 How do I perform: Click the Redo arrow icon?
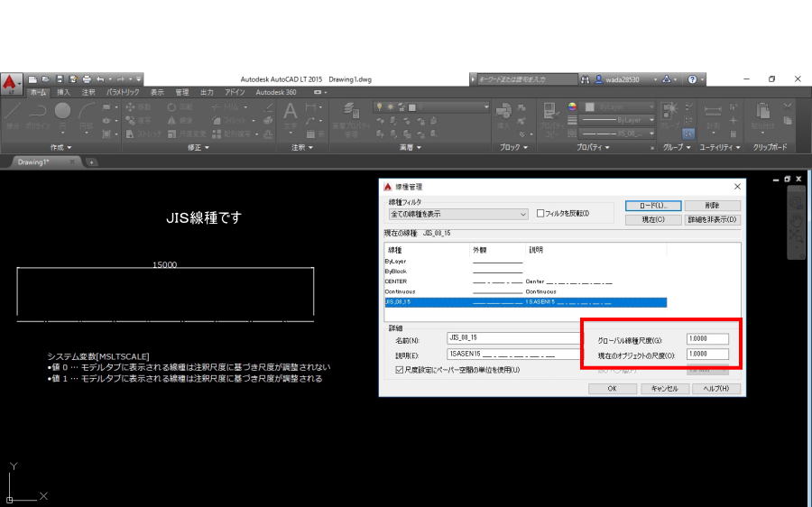[x=120, y=79]
